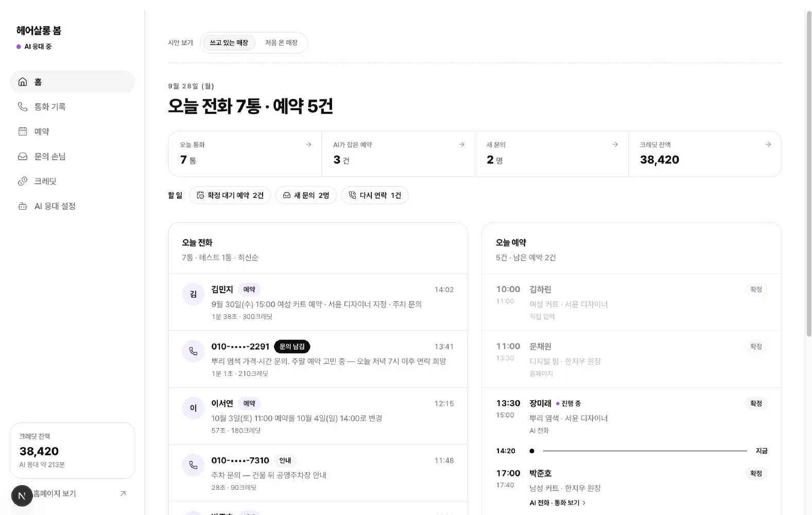
Task: Click the bot icon beside AI 응대 설정
Action: (23, 206)
